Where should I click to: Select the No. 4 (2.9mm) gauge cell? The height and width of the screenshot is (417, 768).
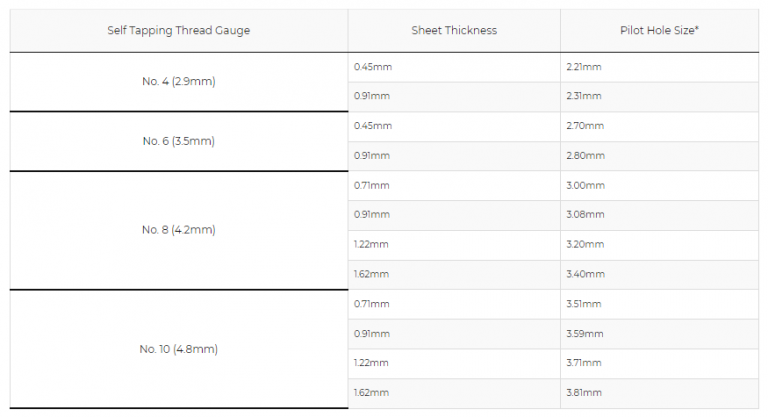(179, 81)
